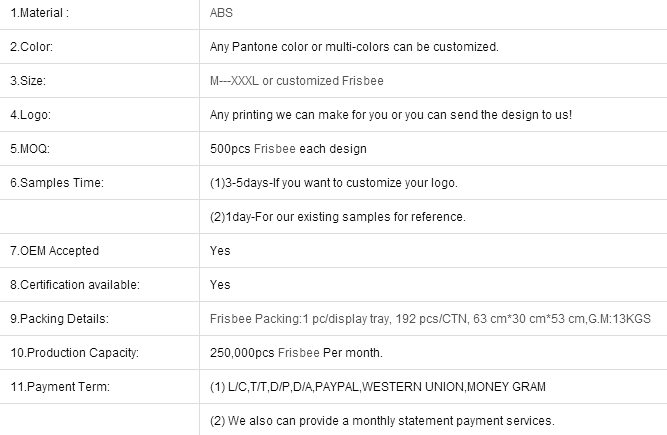This screenshot has width=667, height=435.
Task: Click the '5.MOQ:' label
Action: [x=30, y=149]
